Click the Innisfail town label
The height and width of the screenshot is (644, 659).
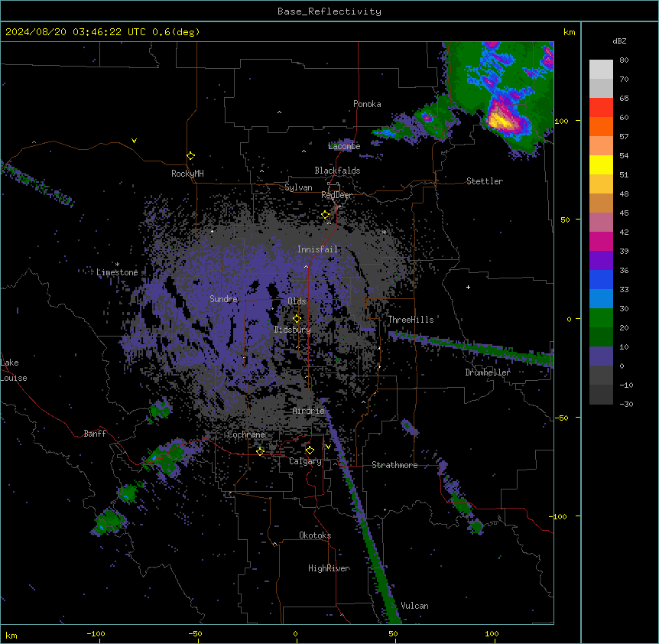(x=317, y=249)
